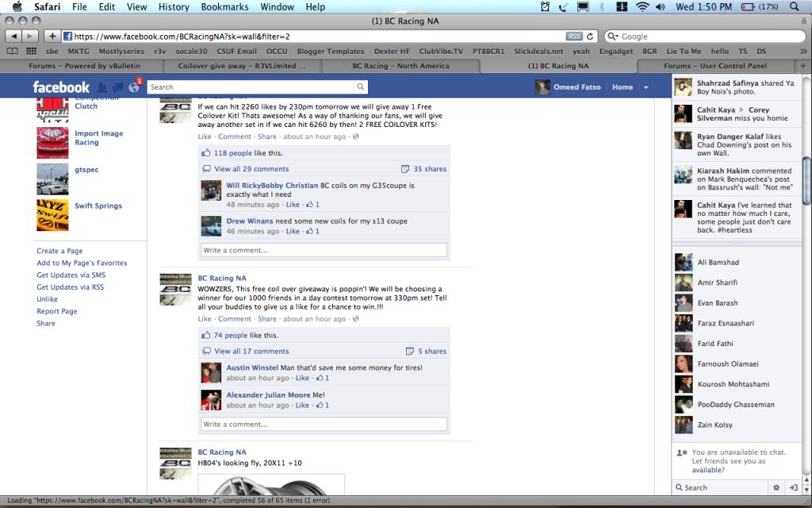Open chat settings gear icon
This screenshot has width=812, height=508.
click(x=776, y=487)
